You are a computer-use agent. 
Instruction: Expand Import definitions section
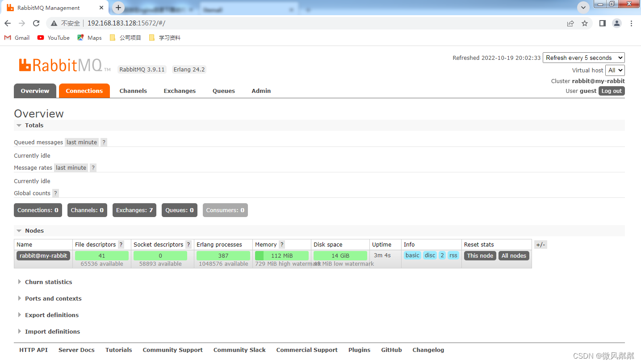49,332
